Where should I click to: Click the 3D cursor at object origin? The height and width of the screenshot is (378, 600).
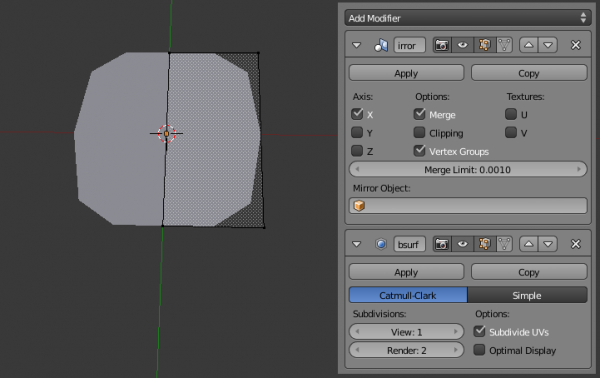(166, 134)
